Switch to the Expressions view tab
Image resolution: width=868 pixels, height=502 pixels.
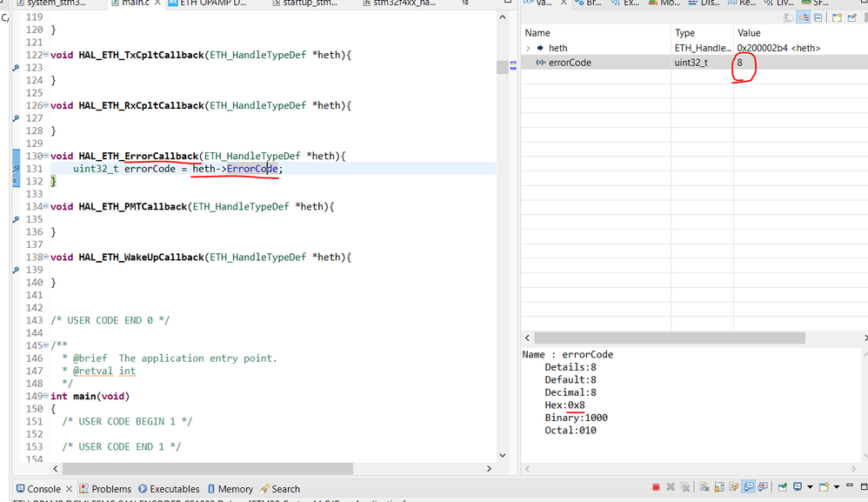[625, 3]
